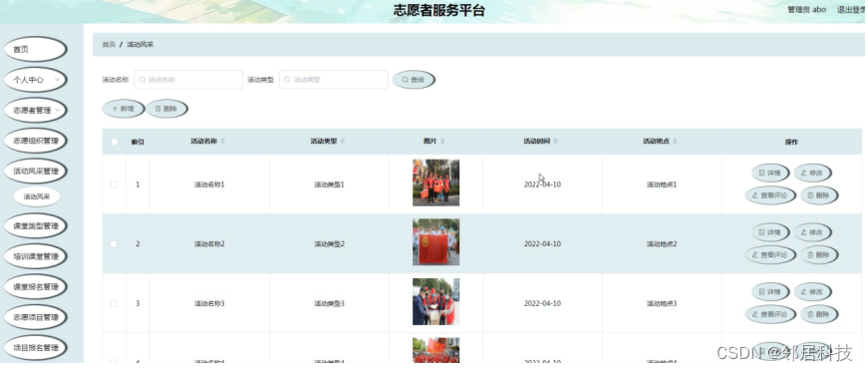Click the 活动类型2 cell text

tap(330, 243)
